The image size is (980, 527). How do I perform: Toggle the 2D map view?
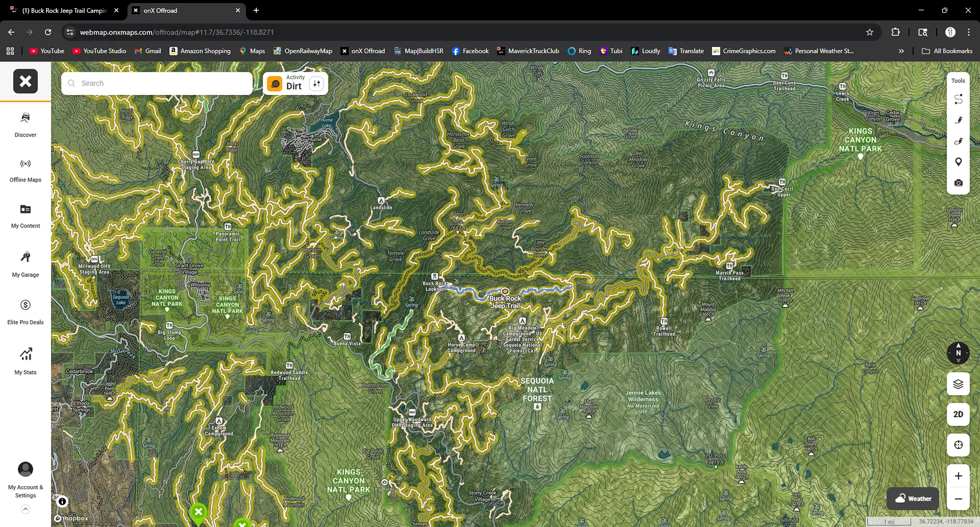[x=958, y=414]
